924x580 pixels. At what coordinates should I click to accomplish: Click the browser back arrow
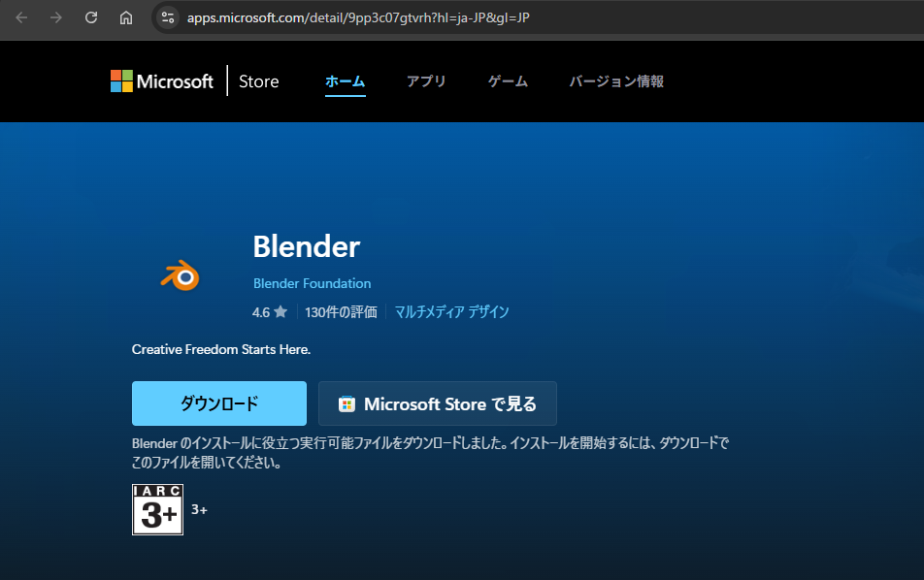21,17
